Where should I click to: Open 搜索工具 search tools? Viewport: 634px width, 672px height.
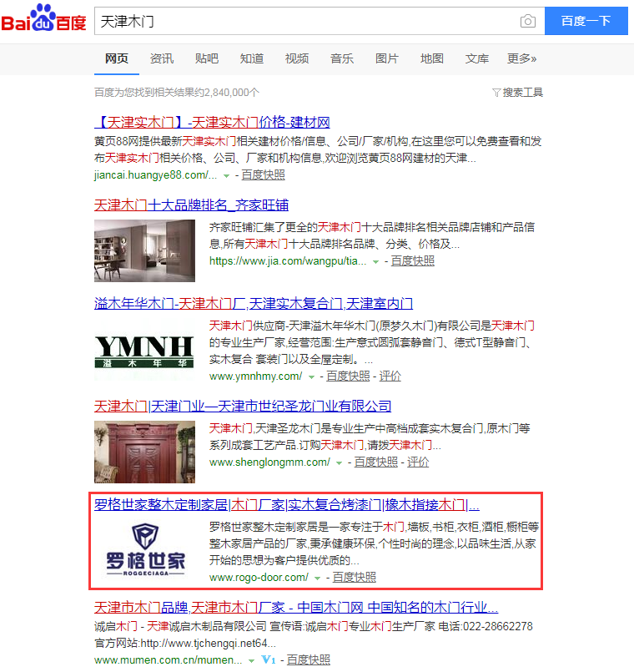coord(522,93)
